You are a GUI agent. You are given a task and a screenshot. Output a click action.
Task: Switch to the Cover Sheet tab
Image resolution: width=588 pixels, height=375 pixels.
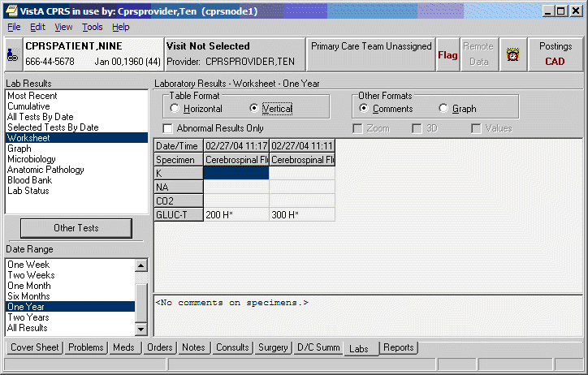[35, 347]
